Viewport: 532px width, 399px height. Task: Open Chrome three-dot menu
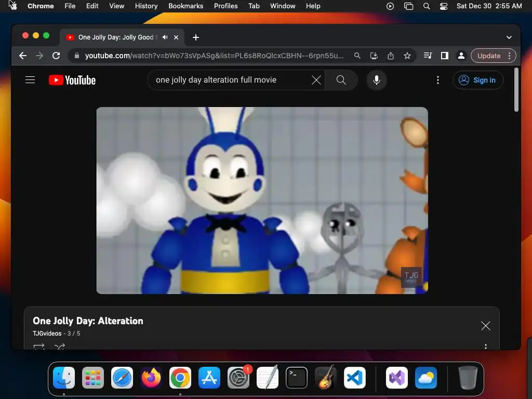click(x=509, y=56)
